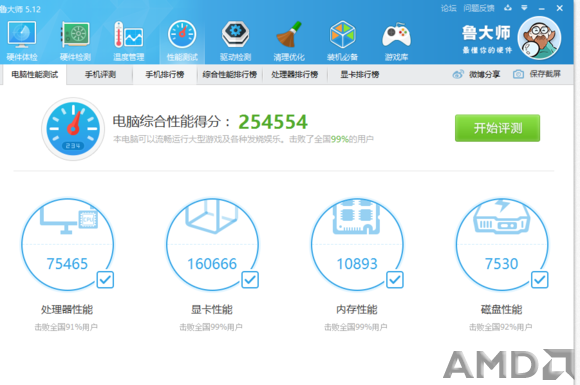Switch to the 手机排行榜 tab
The image size is (580, 385).
click(165, 75)
